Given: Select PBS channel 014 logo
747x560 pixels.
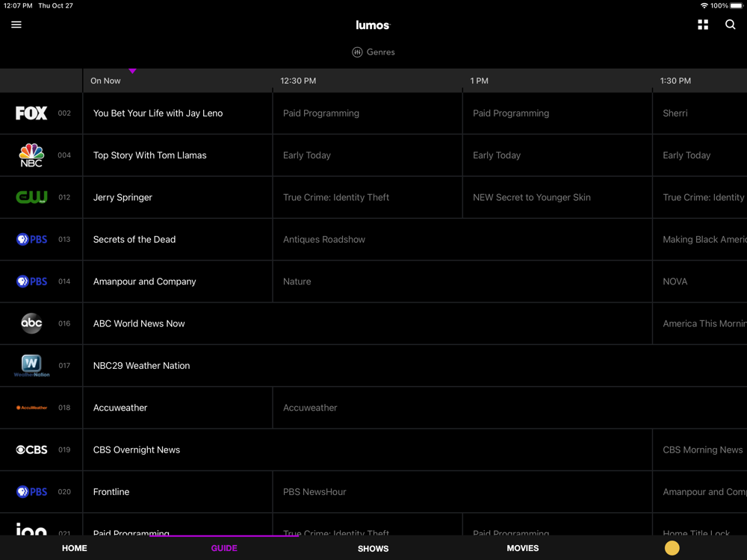Looking at the screenshot, I should [31, 281].
